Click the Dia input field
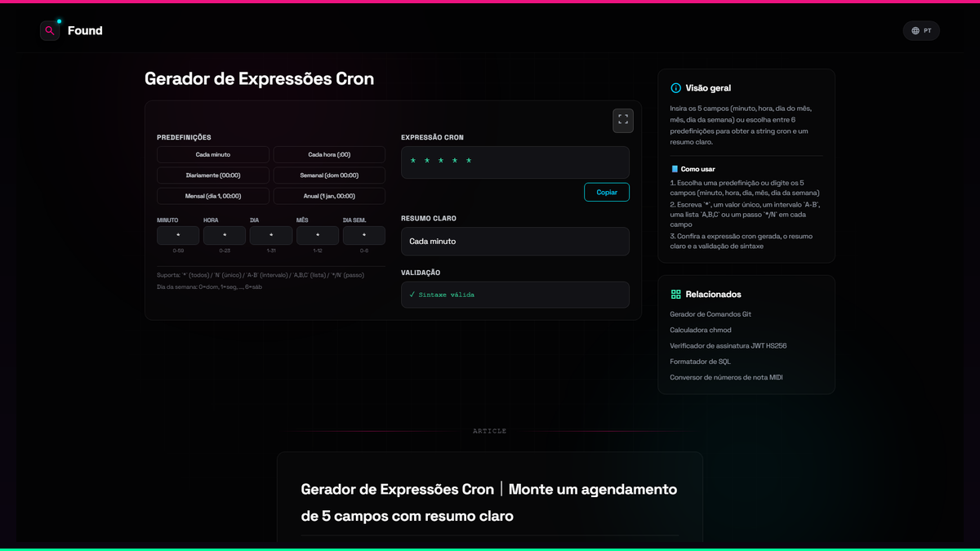Image resolution: width=980 pixels, height=551 pixels. [x=271, y=236]
